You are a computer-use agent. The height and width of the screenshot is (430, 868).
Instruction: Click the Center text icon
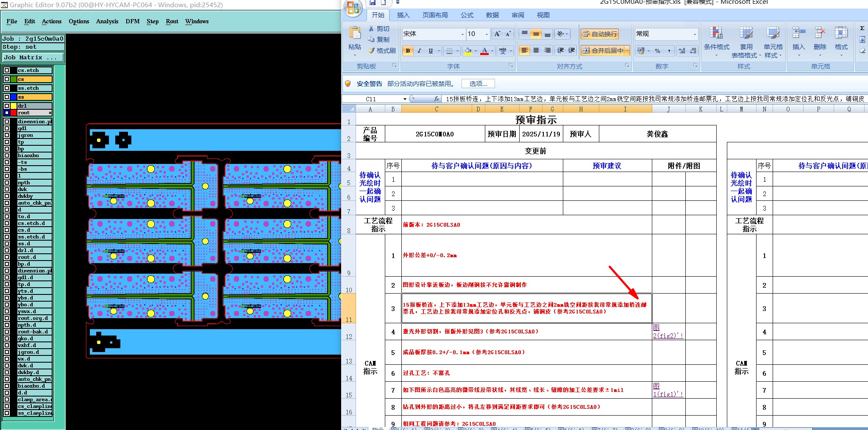536,50
